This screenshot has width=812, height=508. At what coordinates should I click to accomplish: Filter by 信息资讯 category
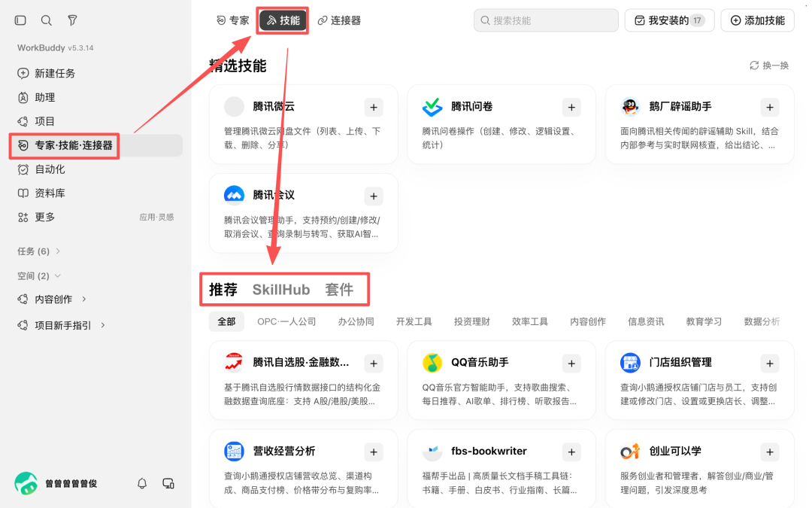point(646,321)
